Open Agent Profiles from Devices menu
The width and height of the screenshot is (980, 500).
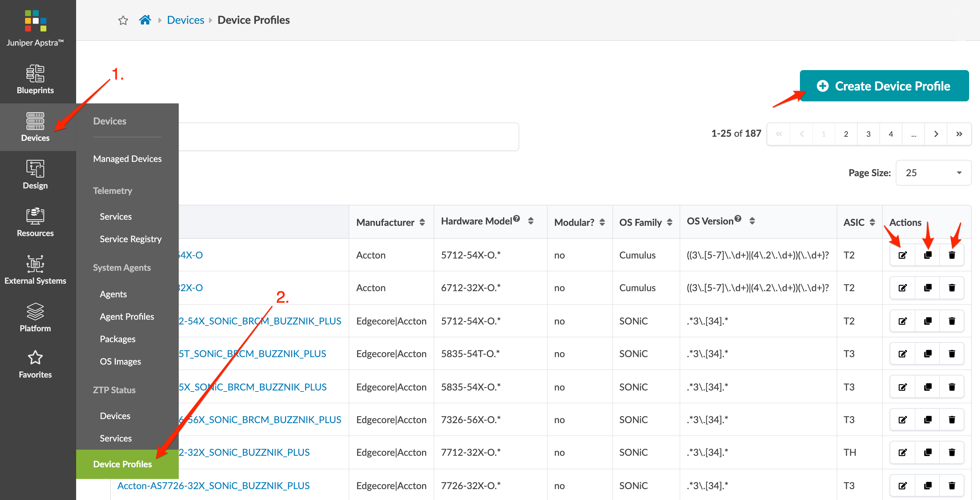click(127, 316)
